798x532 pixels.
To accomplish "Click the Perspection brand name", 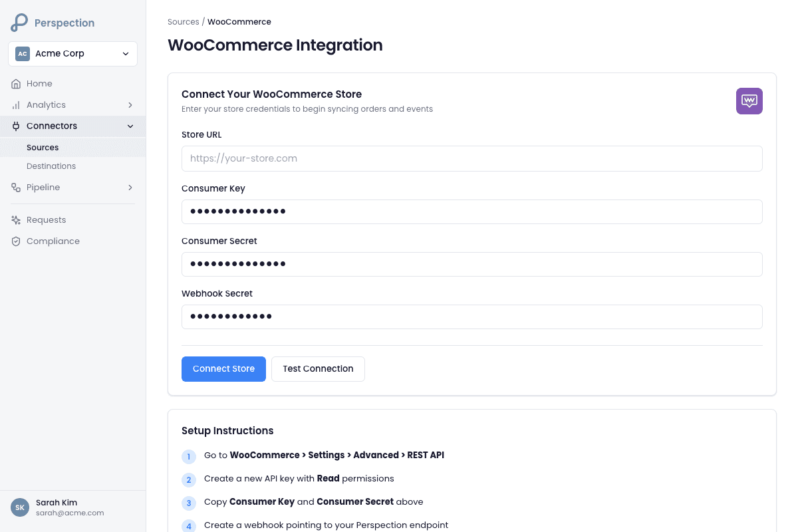I will [x=65, y=23].
